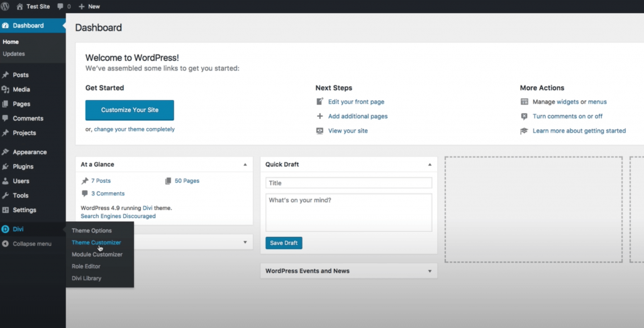The width and height of the screenshot is (644, 328).
Task: Click the graduation cap icon beside Learn more
Action: (x=524, y=131)
